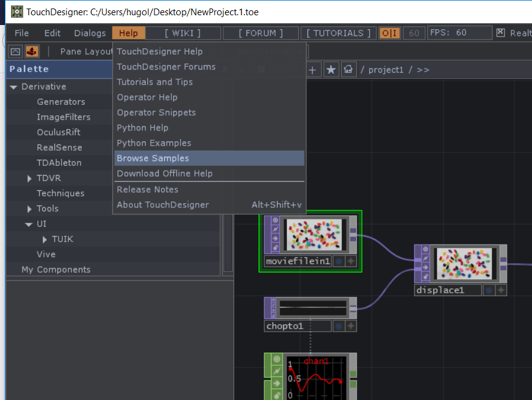Screen dimensions: 532x400
Task: Open the Dialogs menu
Action: (x=90, y=33)
